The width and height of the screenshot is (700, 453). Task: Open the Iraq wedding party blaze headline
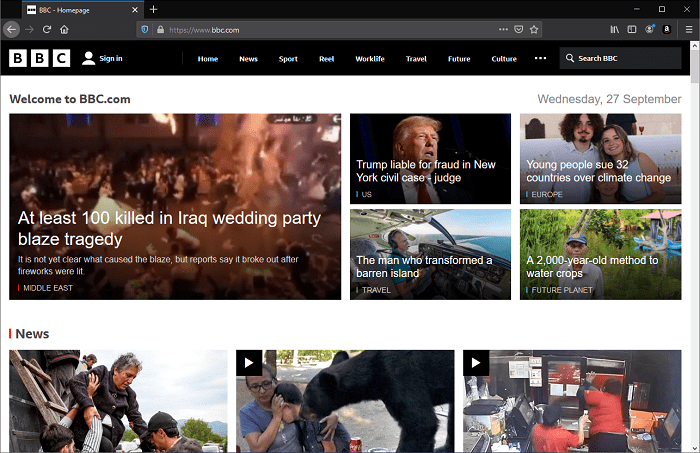(x=169, y=229)
